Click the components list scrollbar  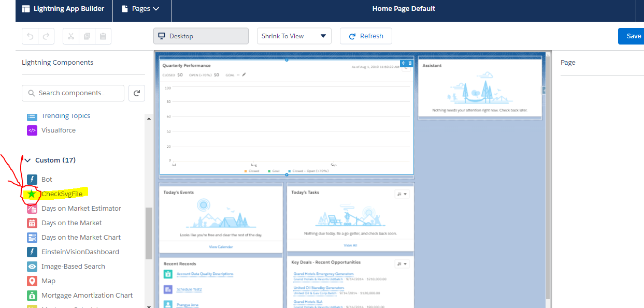(x=149, y=233)
